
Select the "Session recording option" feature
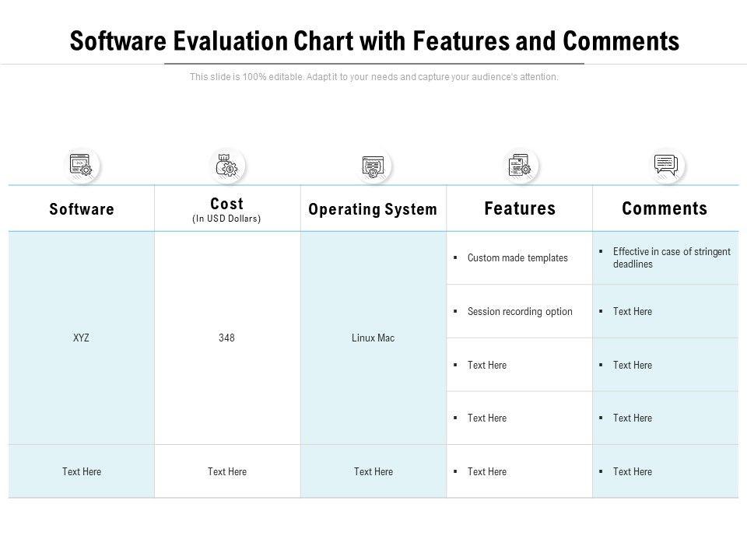520,312
